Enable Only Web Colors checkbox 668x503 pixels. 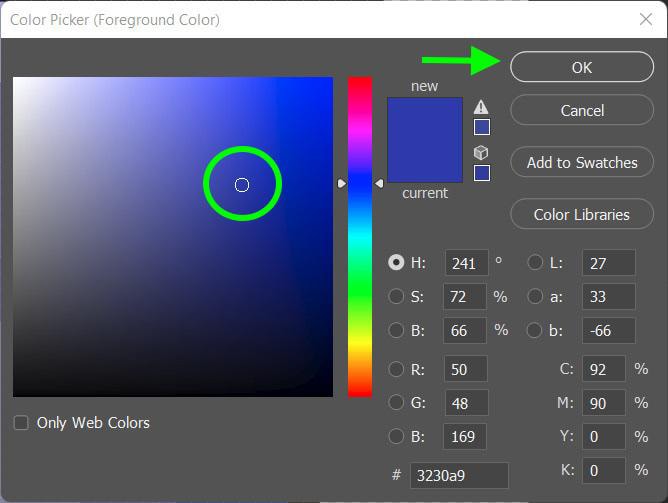pyautogui.click(x=21, y=423)
